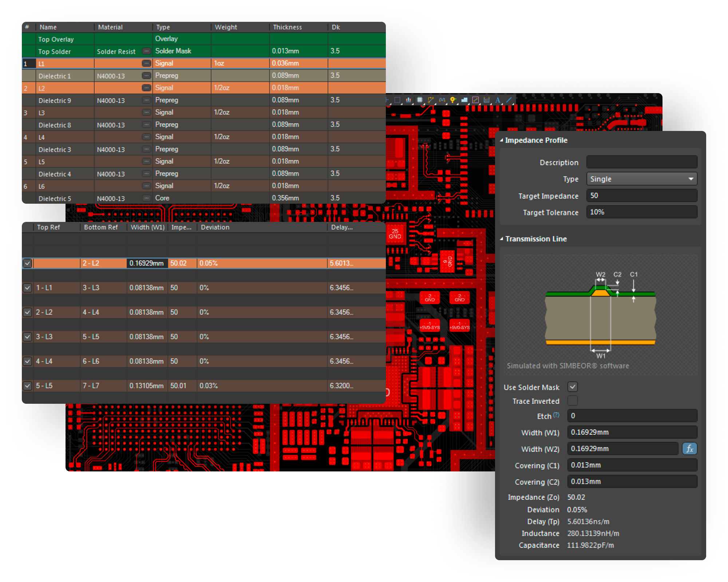The height and width of the screenshot is (582, 728).
Task: Choose the place line tool
Action: [509, 100]
